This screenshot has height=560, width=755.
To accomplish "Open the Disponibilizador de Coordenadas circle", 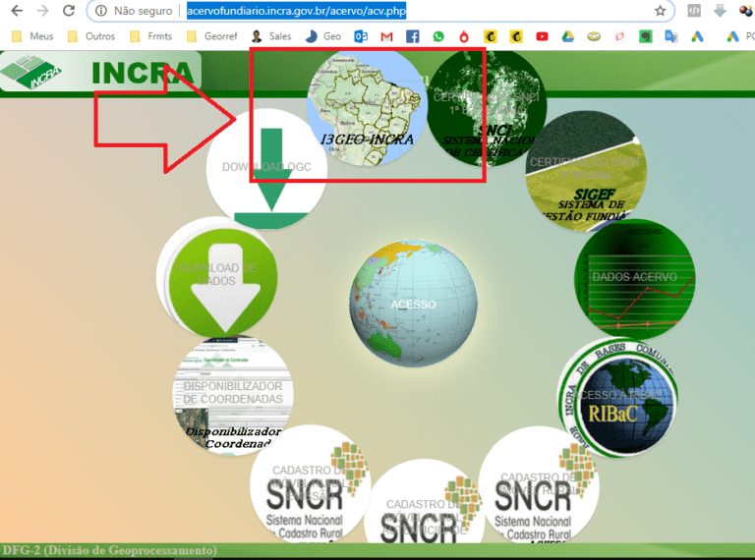I will pyautogui.click(x=233, y=396).
